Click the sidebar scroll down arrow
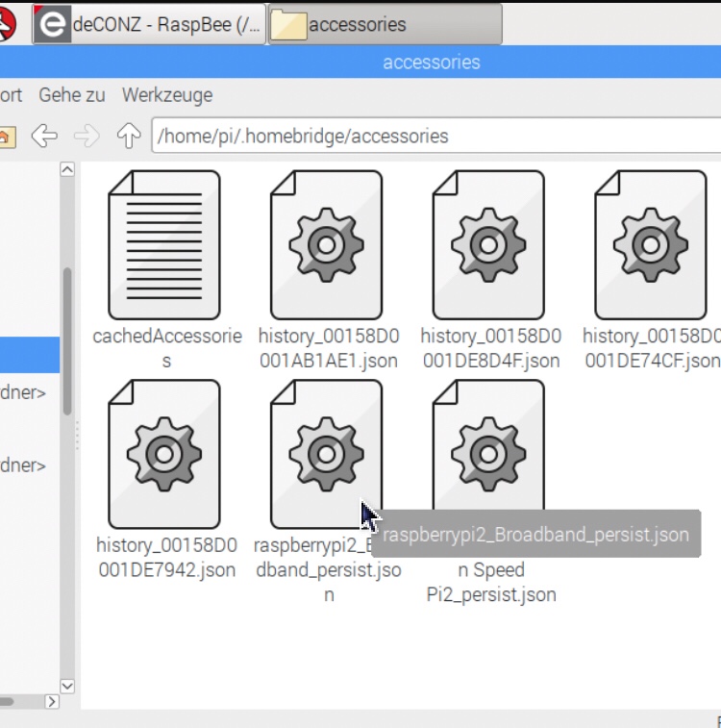The width and height of the screenshot is (721, 728). (67, 686)
